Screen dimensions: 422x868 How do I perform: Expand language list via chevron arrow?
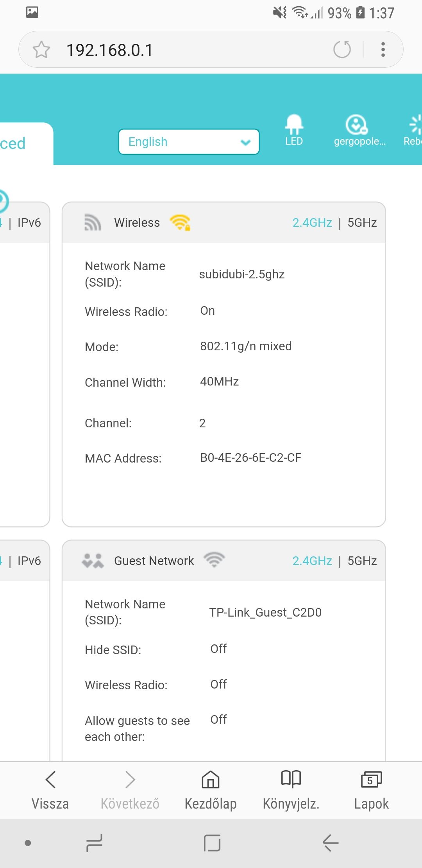[245, 142]
